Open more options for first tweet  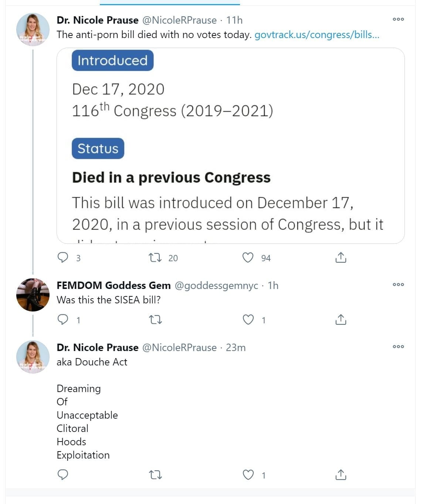(398, 19)
